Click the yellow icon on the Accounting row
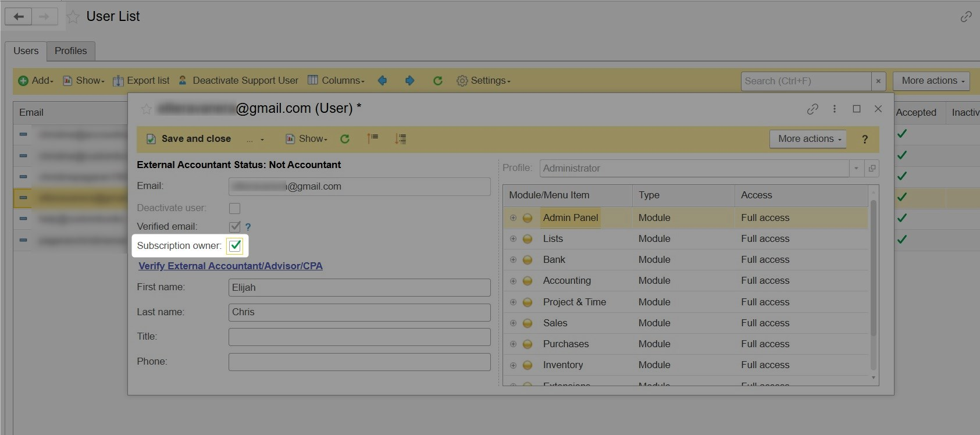 coord(528,281)
